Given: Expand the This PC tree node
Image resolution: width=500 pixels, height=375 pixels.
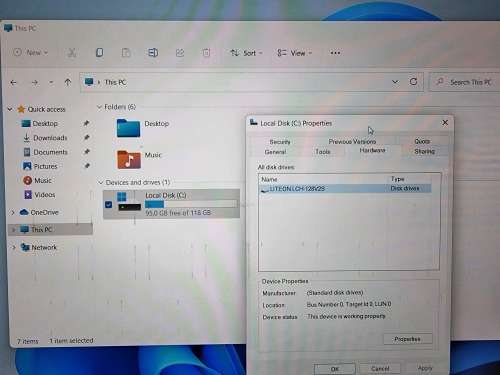Looking at the screenshot, I should click(13, 230).
